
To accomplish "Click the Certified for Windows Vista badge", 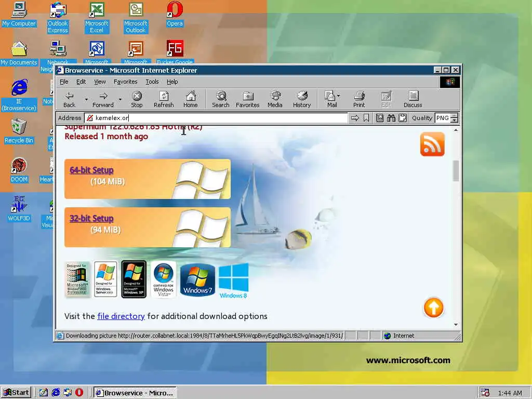I will pos(163,279).
